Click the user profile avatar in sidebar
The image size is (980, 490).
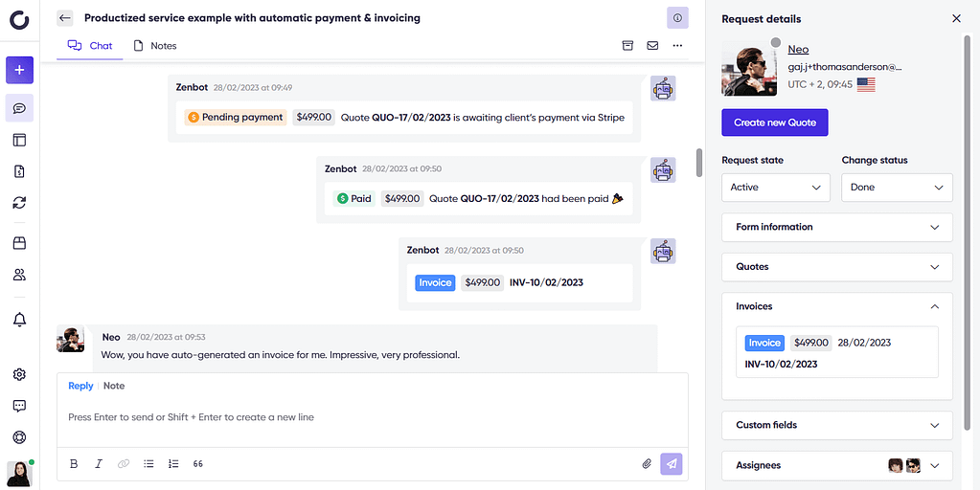(x=19, y=474)
